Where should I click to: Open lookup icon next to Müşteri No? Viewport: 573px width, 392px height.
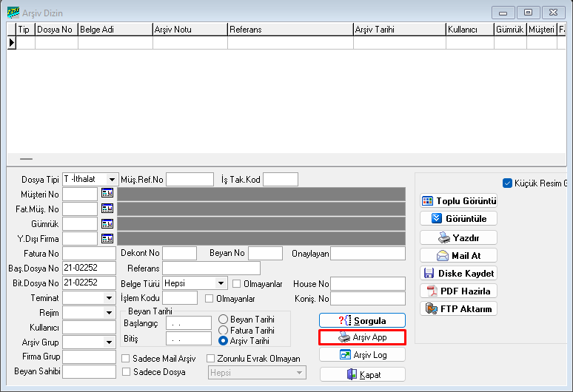107,193
